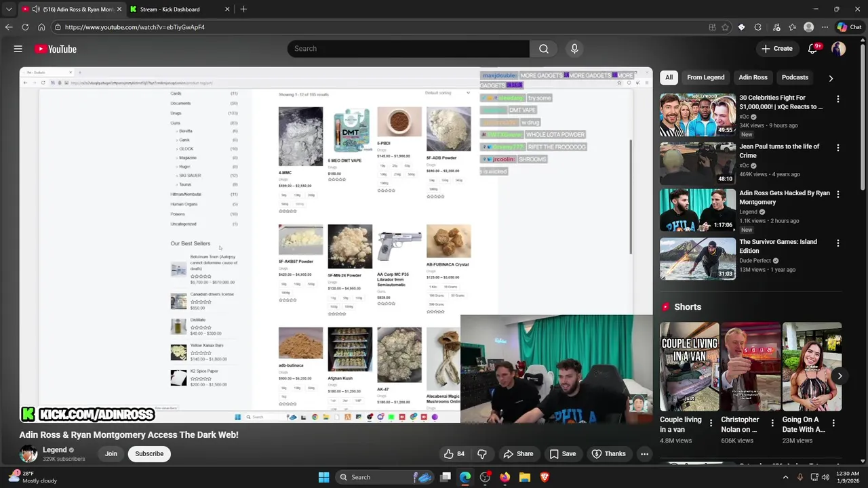Select the From Legend filter chip

[705, 77]
